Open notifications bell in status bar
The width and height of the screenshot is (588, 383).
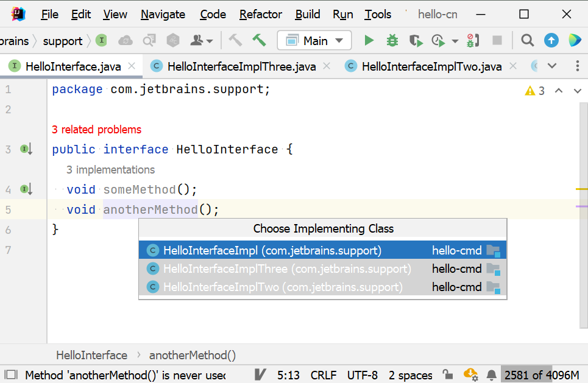pyautogui.click(x=492, y=374)
